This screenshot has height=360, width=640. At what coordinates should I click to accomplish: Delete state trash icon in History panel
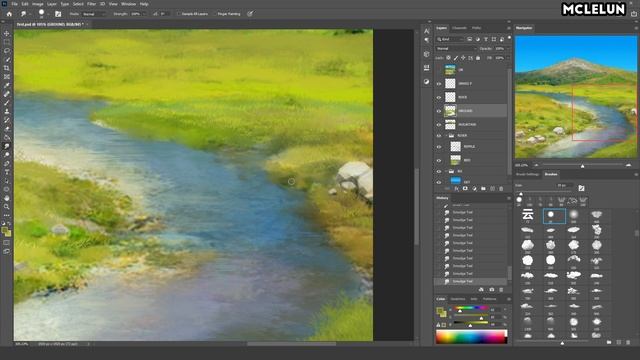[x=501, y=289]
